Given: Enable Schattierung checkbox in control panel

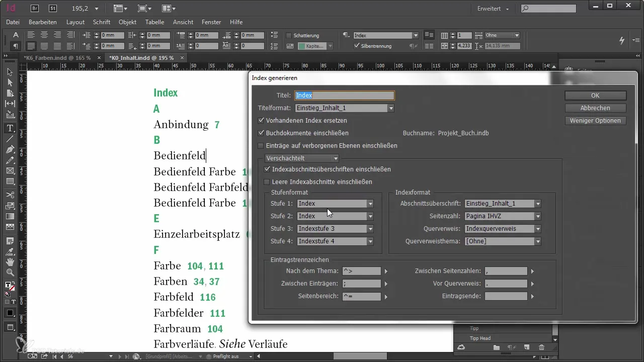Looking at the screenshot, I should 289,36.
